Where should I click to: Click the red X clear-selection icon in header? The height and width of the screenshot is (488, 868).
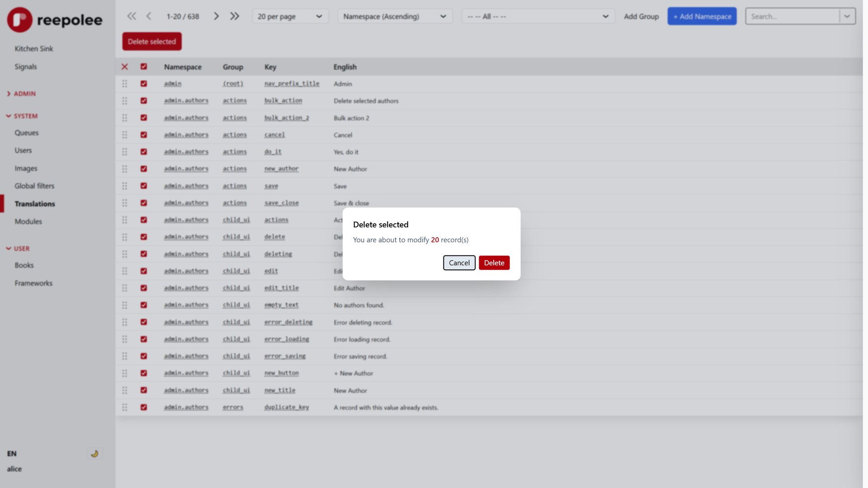tap(125, 67)
